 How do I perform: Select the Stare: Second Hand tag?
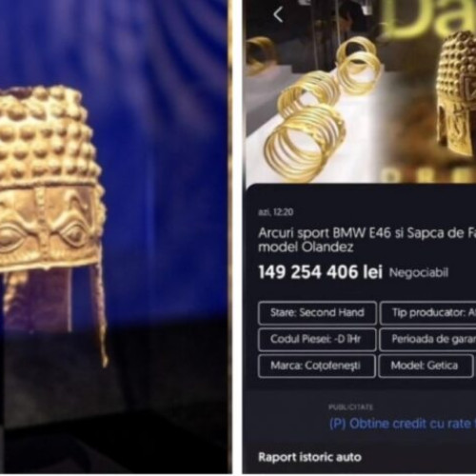coord(317,313)
